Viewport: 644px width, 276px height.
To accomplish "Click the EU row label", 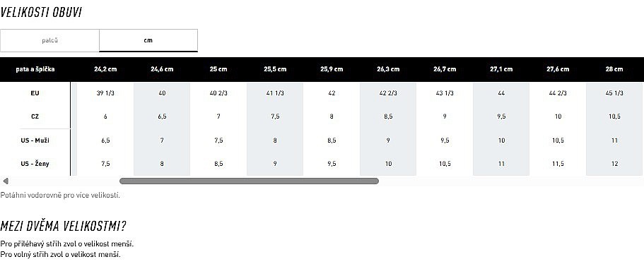I will pos(35,93).
